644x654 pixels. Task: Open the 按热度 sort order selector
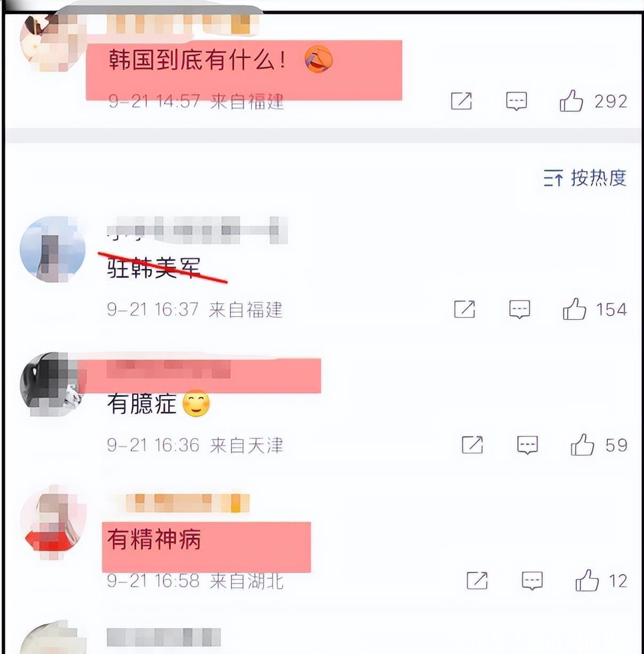(585, 178)
